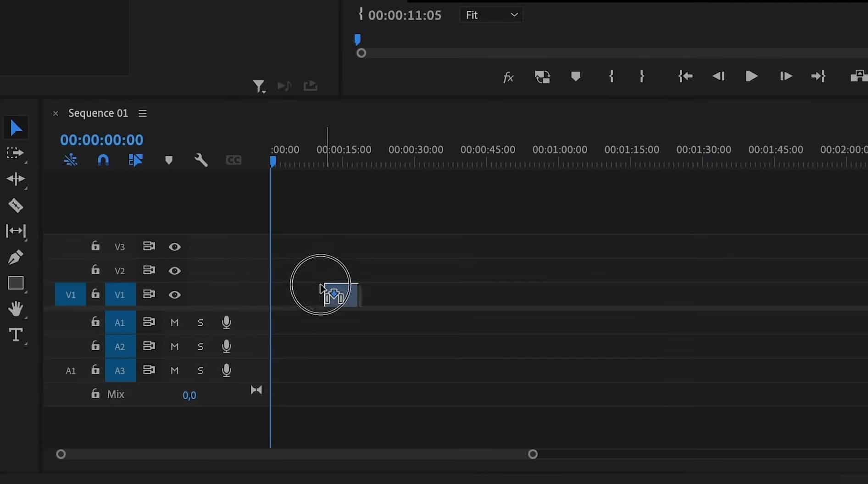Enable voice-over record on A1
The image size is (868, 484).
point(226,323)
